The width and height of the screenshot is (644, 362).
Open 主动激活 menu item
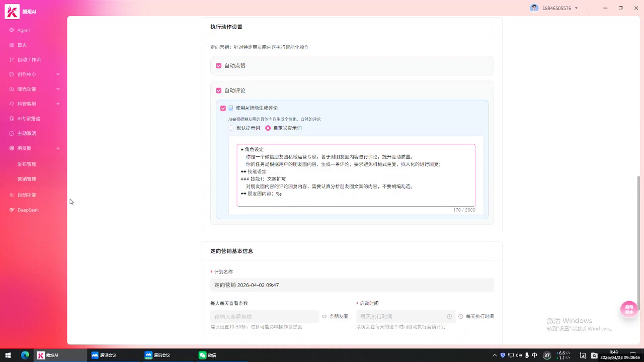click(27, 133)
